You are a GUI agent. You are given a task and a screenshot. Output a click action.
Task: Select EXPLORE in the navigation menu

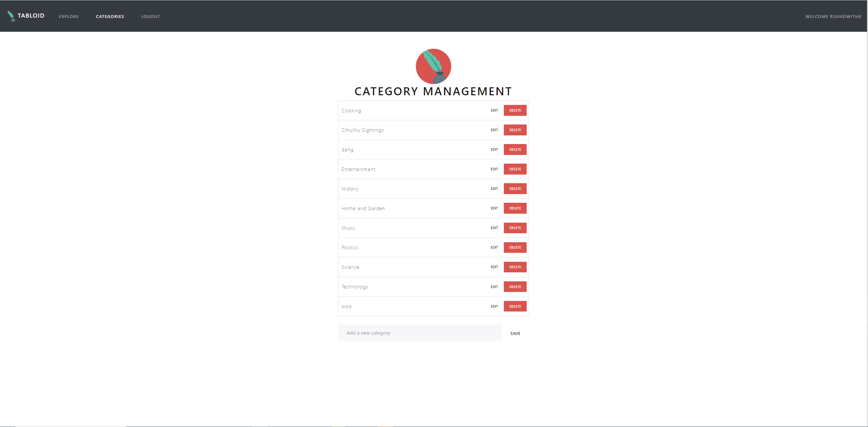(69, 16)
